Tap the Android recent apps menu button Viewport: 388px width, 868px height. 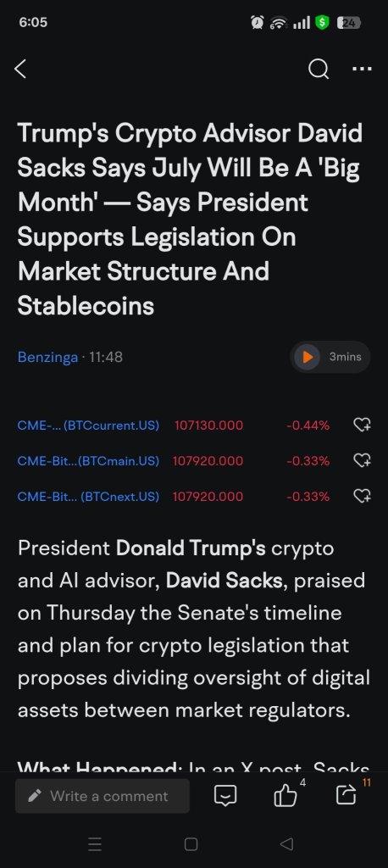pyautogui.click(x=95, y=844)
